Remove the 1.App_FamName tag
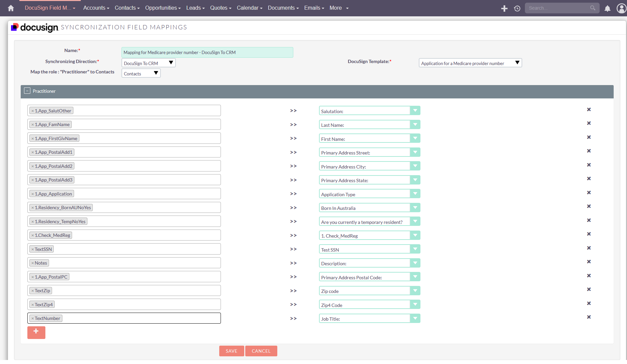Screen dimensions: 627x364 coord(33,124)
